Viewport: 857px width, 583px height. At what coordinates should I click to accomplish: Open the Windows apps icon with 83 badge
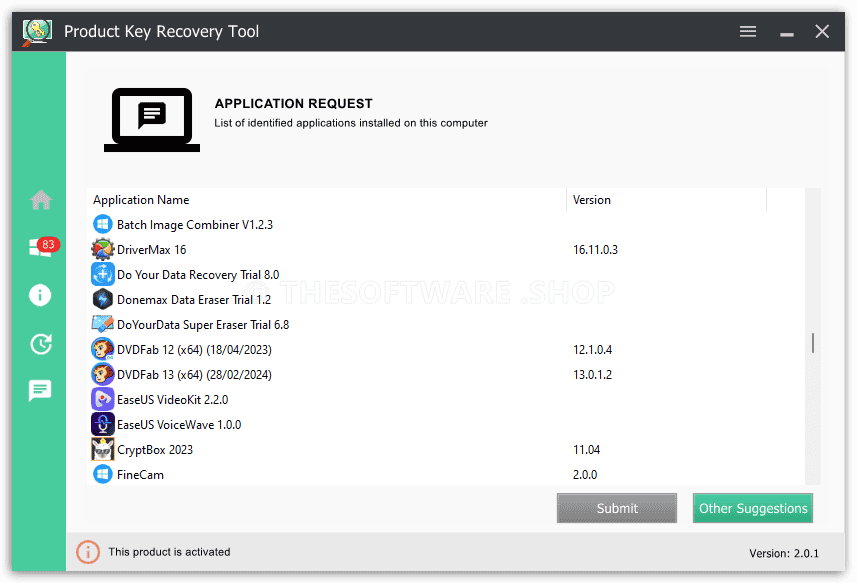click(x=44, y=246)
